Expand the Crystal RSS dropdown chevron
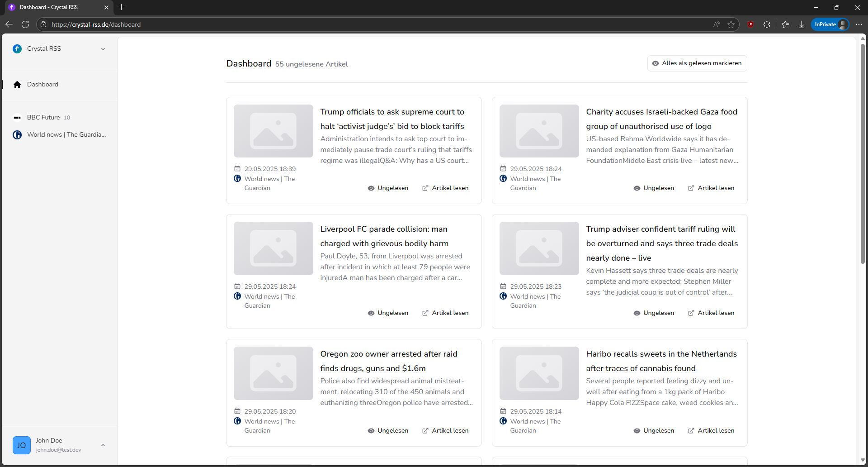This screenshot has width=868, height=467. pos(103,49)
